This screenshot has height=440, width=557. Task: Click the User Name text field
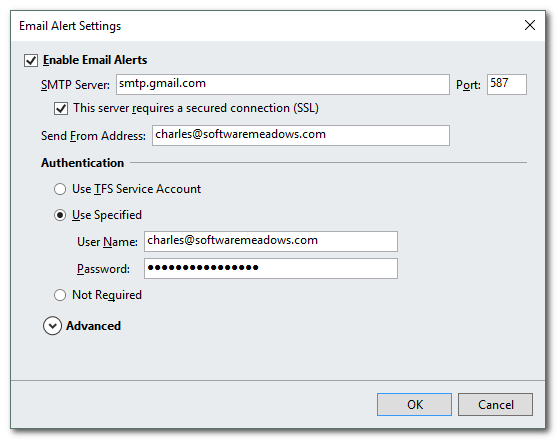tap(271, 241)
